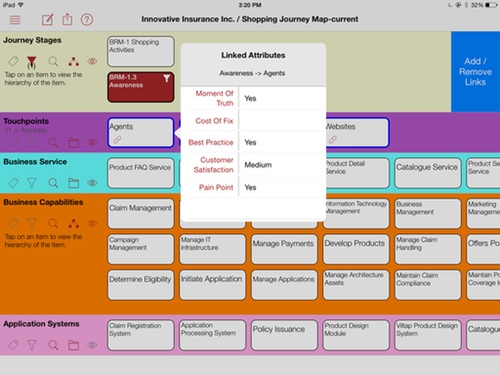Open the hamburger menu icon
Screen dimensions: 500x375
[15, 20]
